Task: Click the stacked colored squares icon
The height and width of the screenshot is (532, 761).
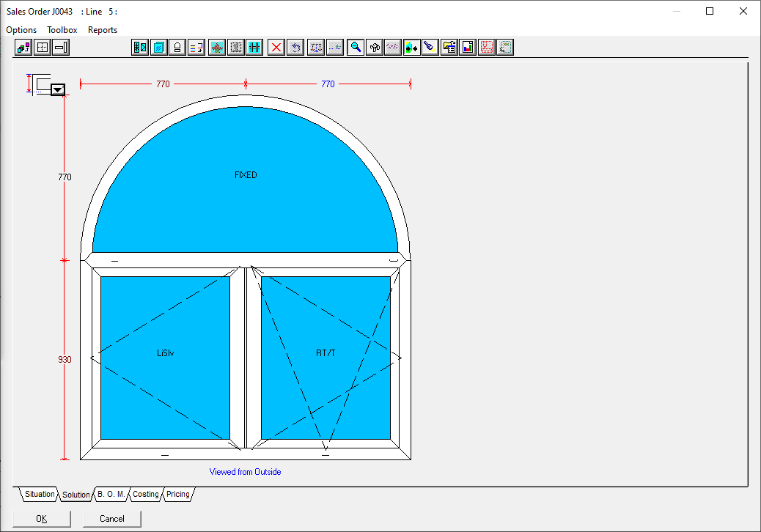Action: point(23,48)
